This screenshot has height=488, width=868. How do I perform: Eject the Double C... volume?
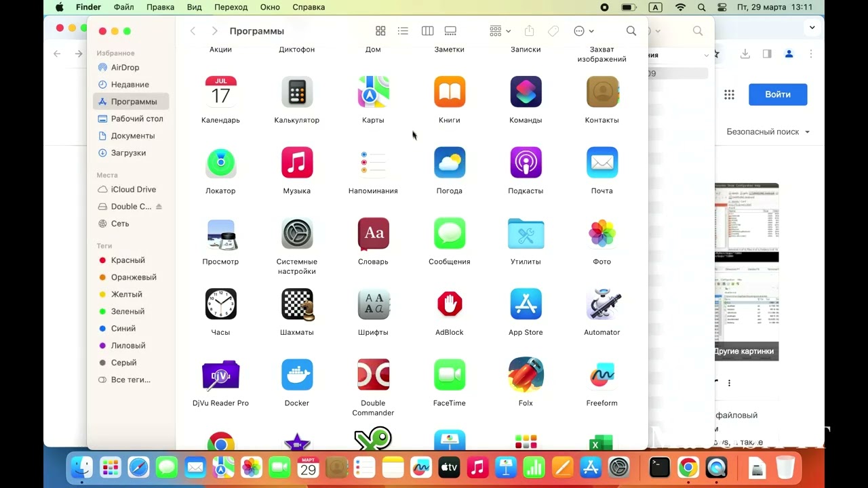point(159,207)
